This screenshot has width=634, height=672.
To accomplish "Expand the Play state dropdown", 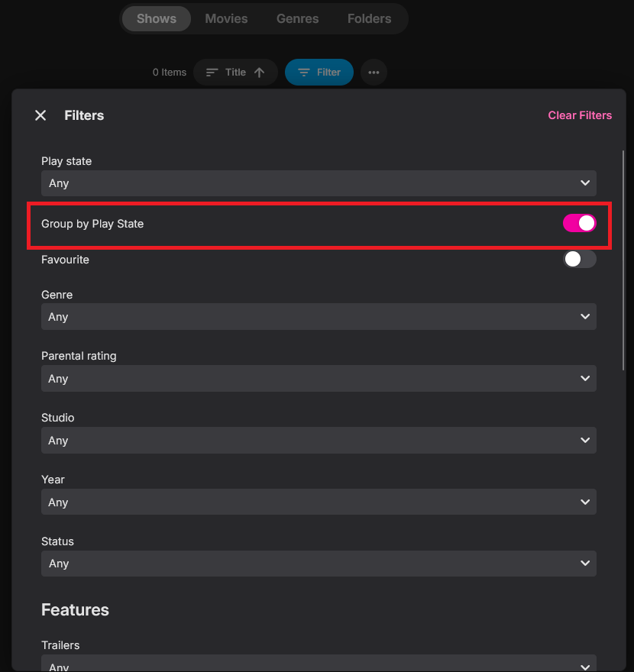I will (x=319, y=183).
